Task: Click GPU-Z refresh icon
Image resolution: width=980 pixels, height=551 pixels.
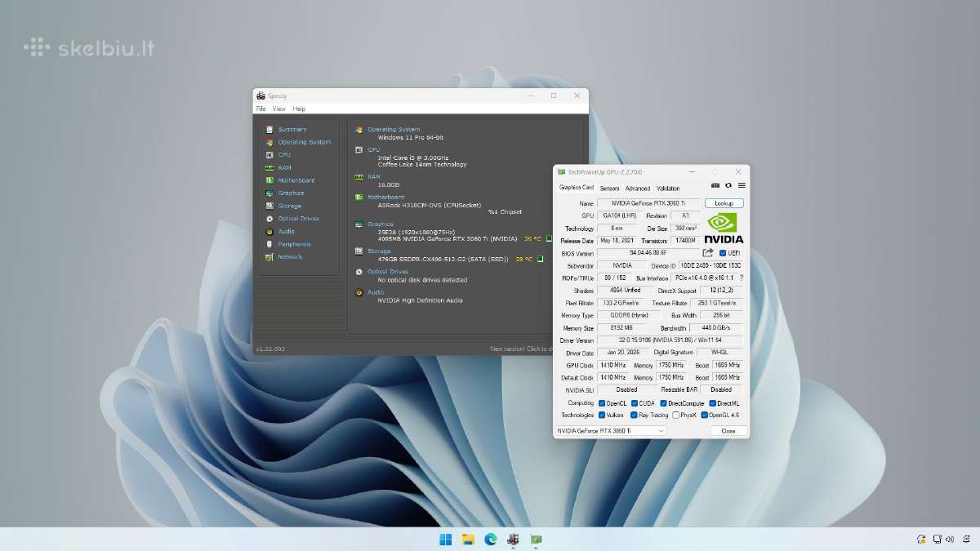Action: coord(728,185)
